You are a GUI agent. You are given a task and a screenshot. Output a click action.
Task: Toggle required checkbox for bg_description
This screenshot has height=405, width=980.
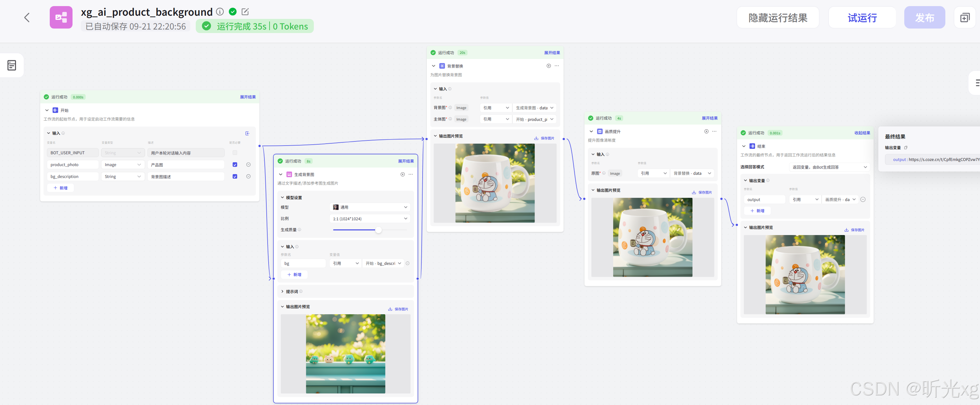235,176
